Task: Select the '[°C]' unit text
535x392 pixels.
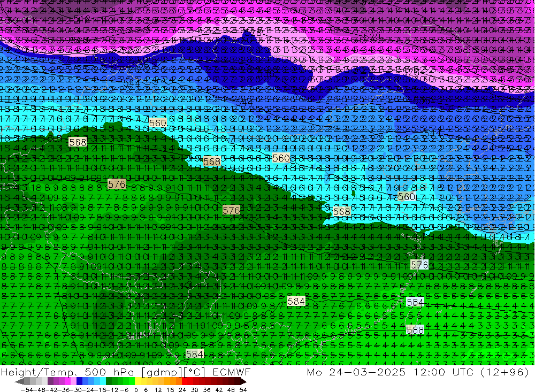Action: [195, 372]
